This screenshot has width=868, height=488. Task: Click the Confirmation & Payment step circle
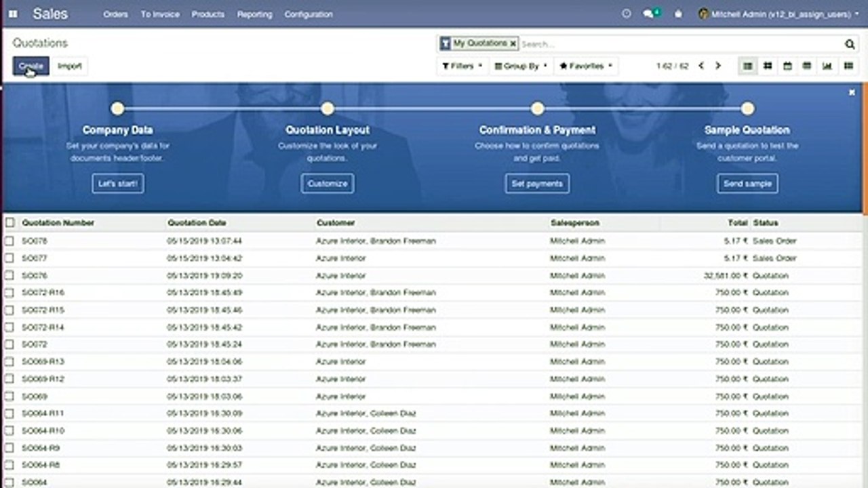538,108
